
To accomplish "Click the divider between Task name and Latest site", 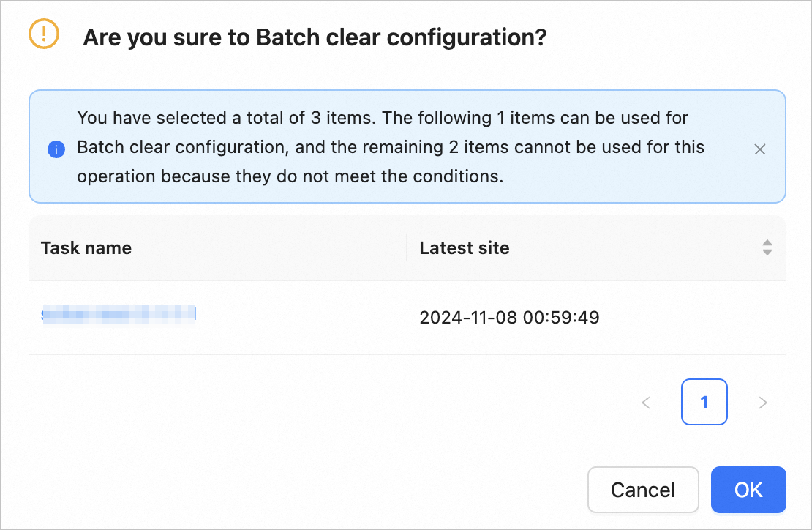I will tap(407, 247).
